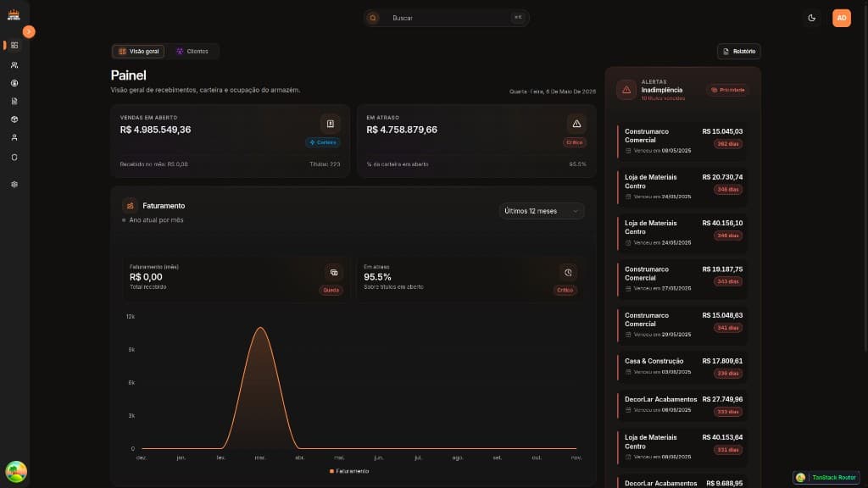Viewport: 868px width, 488px height.
Task: Click the Prioridade badge
Action: pos(728,90)
